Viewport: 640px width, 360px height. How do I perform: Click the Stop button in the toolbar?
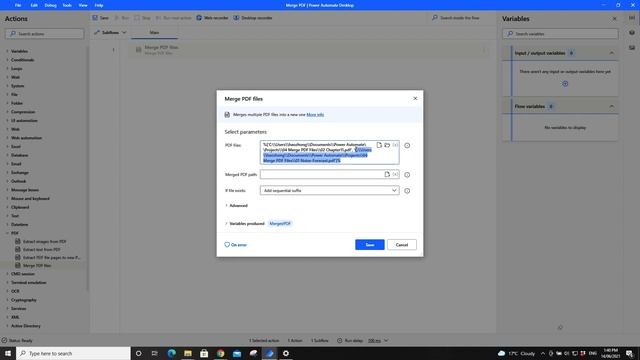coord(142,18)
